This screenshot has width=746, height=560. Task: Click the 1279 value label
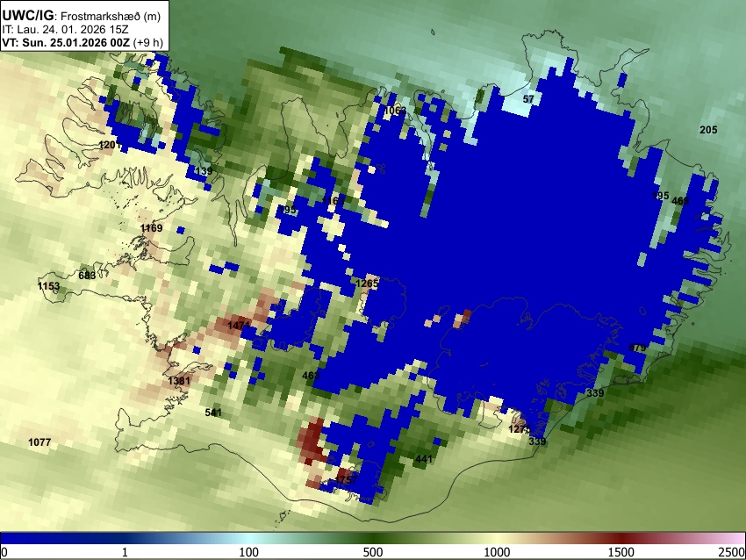tap(520, 429)
